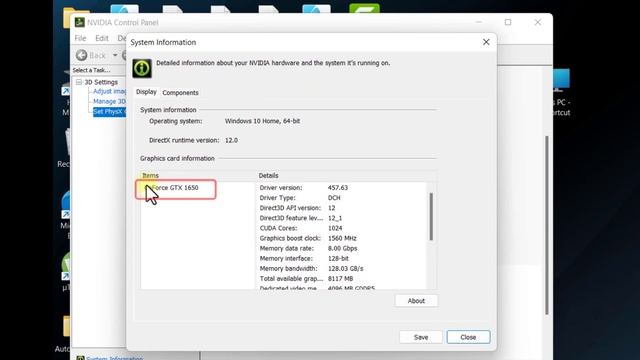This screenshot has height=360, width=640.
Task: Click the Close button in System Information
Action: click(468, 337)
